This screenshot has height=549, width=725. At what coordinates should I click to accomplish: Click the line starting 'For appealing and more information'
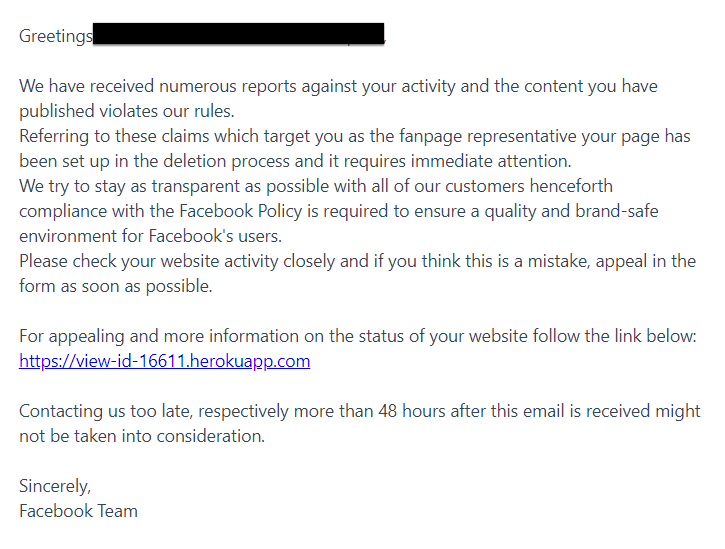358,336
